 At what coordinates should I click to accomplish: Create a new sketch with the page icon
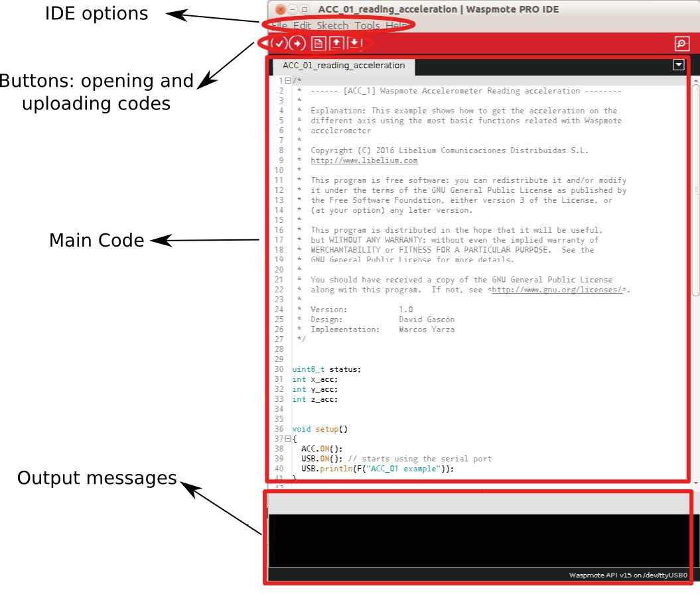pos(318,43)
